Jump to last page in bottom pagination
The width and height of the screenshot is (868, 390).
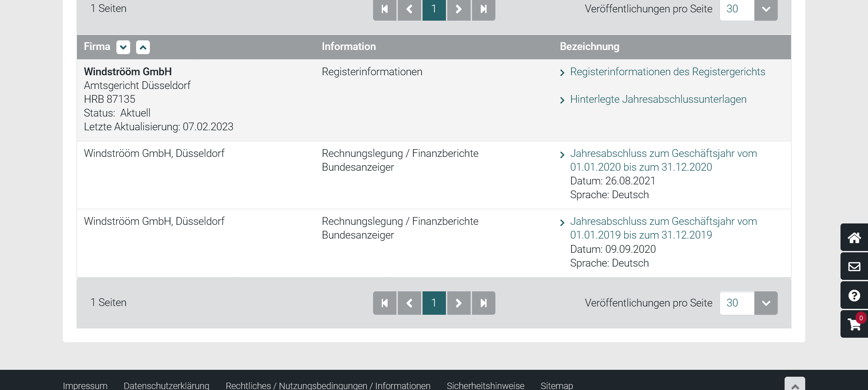tap(483, 303)
